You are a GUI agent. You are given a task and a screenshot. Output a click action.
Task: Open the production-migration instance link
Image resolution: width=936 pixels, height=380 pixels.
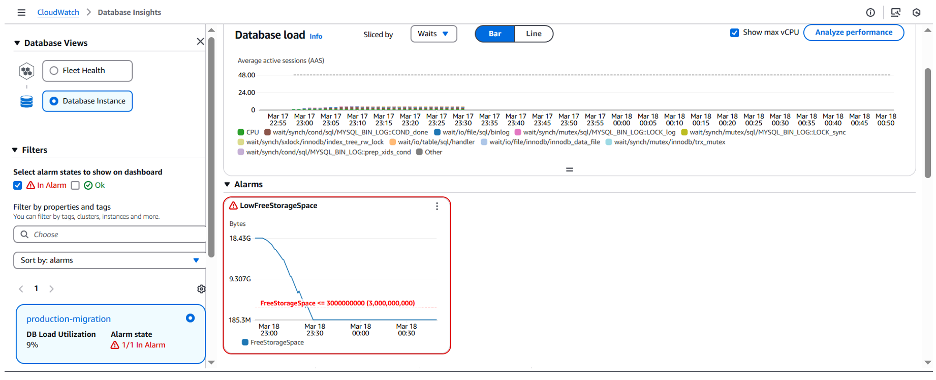pyautogui.click(x=69, y=319)
